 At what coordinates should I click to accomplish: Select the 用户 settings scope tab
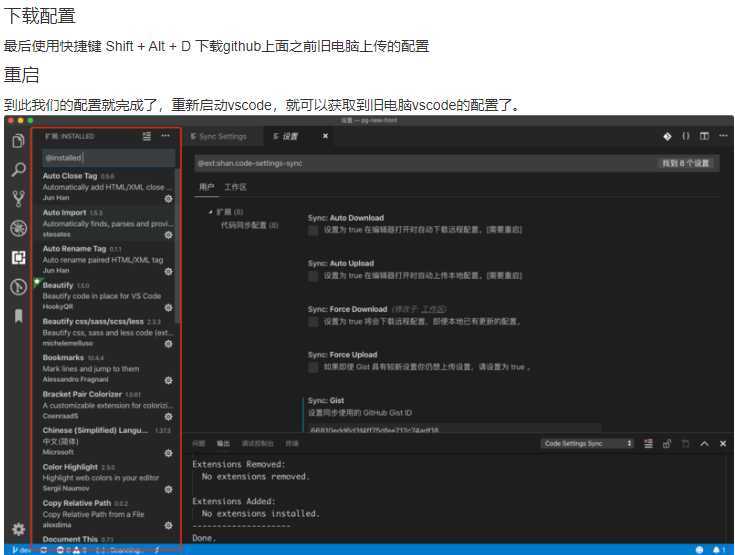click(206, 187)
